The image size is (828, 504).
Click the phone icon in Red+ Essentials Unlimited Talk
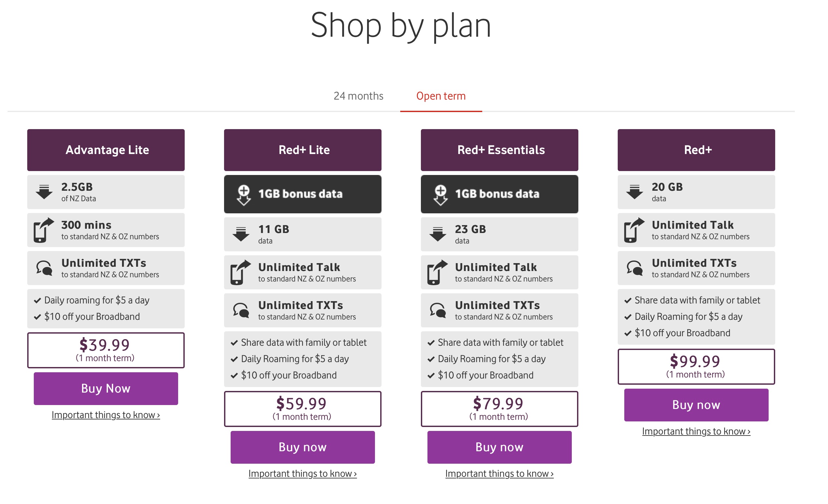[437, 272]
